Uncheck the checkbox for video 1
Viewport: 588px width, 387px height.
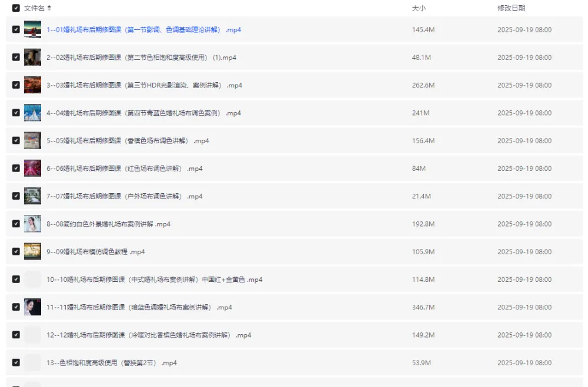[16, 29]
